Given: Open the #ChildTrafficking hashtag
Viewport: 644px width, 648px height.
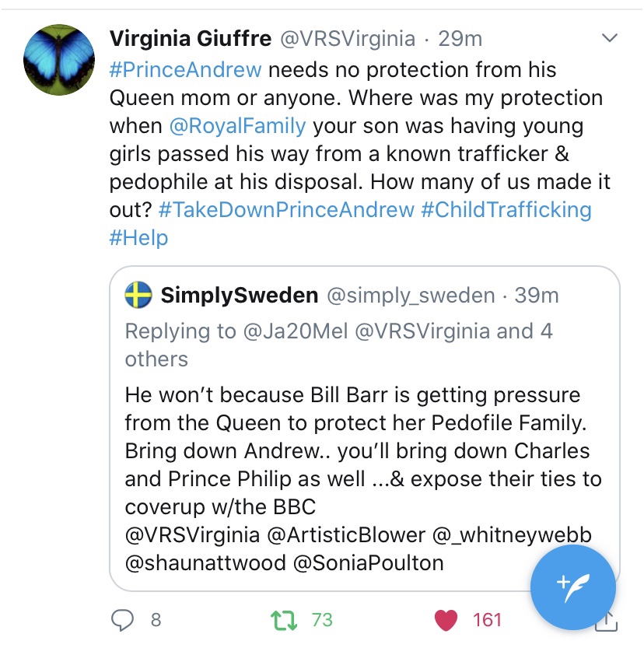Looking at the screenshot, I should tap(506, 209).
